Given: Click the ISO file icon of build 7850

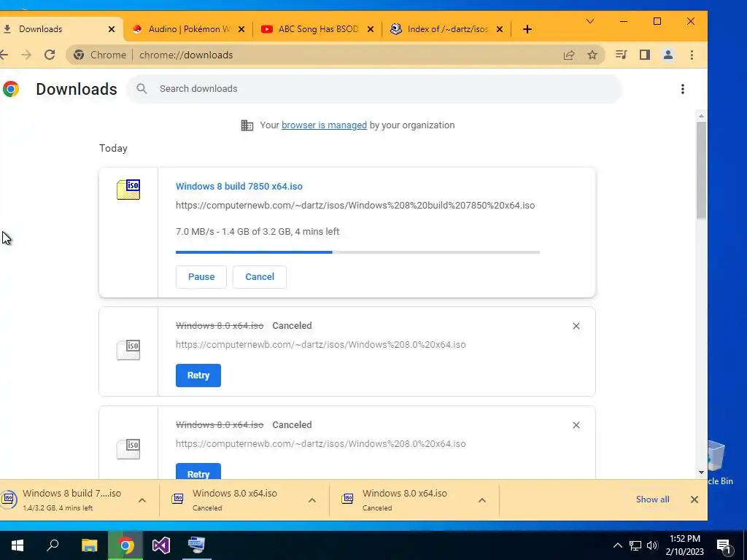Looking at the screenshot, I should (128, 189).
